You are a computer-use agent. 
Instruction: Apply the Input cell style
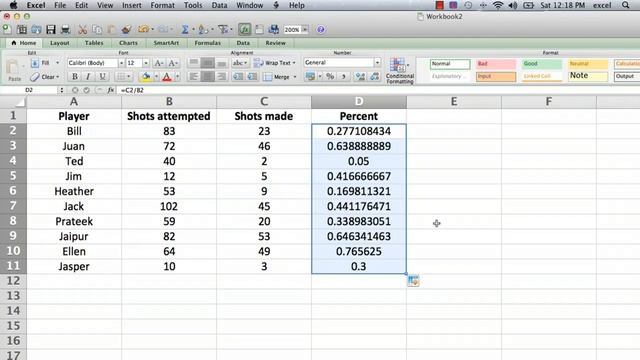(x=496, y=76)
